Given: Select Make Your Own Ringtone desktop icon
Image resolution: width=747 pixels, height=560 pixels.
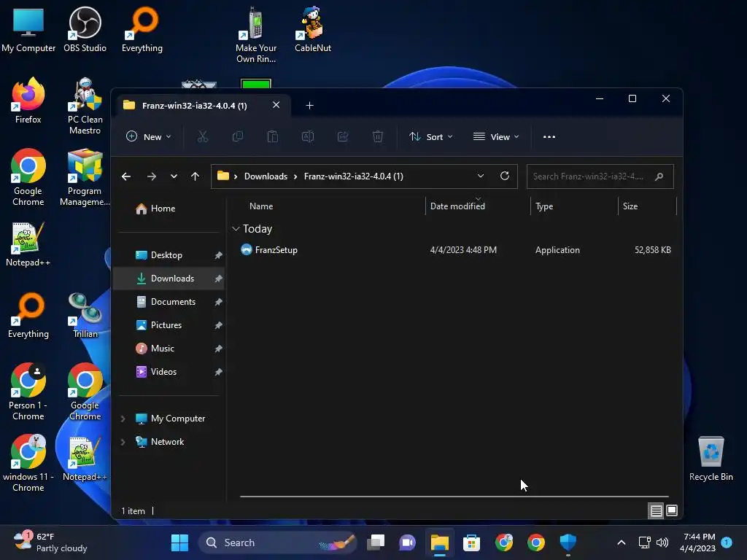Looking at the screenshot, I should pos(256,35).
